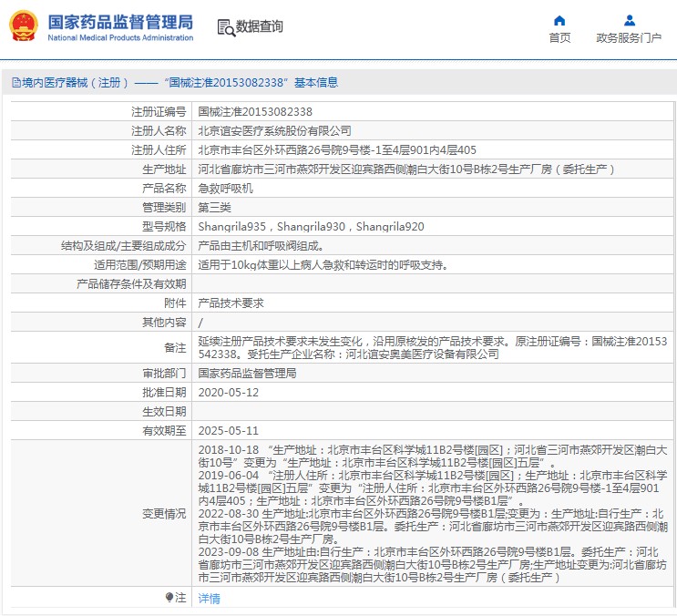The image size is (677, 616).
Task: Click the national emblem logo
Action: click(x=23, y=26)
